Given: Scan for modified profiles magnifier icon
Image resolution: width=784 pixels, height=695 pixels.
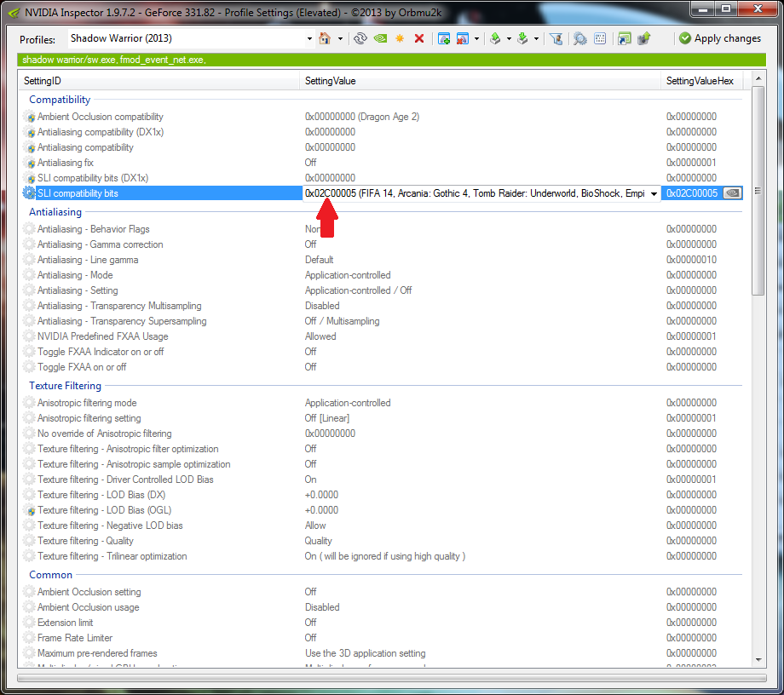Looking at the screenshot, I should (580, 38).
